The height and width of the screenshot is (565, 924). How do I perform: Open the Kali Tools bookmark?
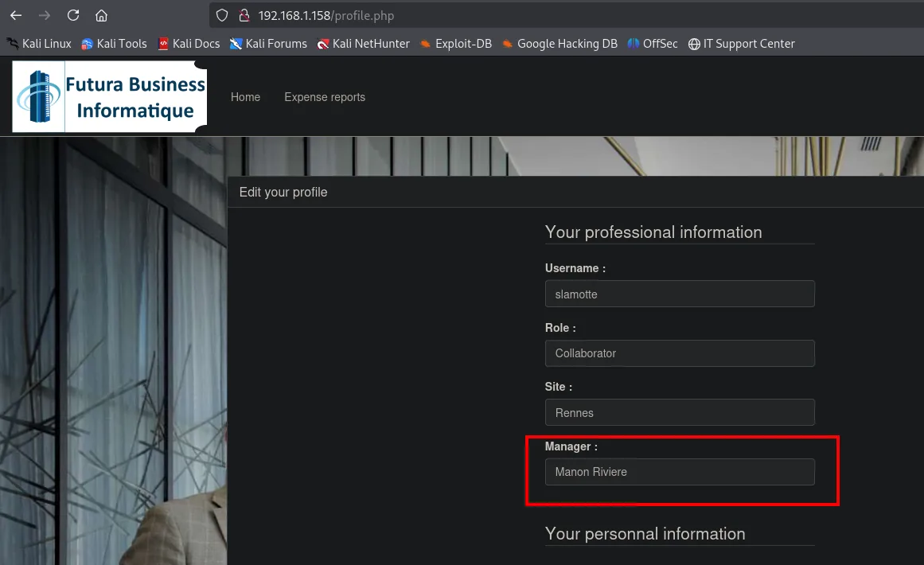click(x=114, y=44)
